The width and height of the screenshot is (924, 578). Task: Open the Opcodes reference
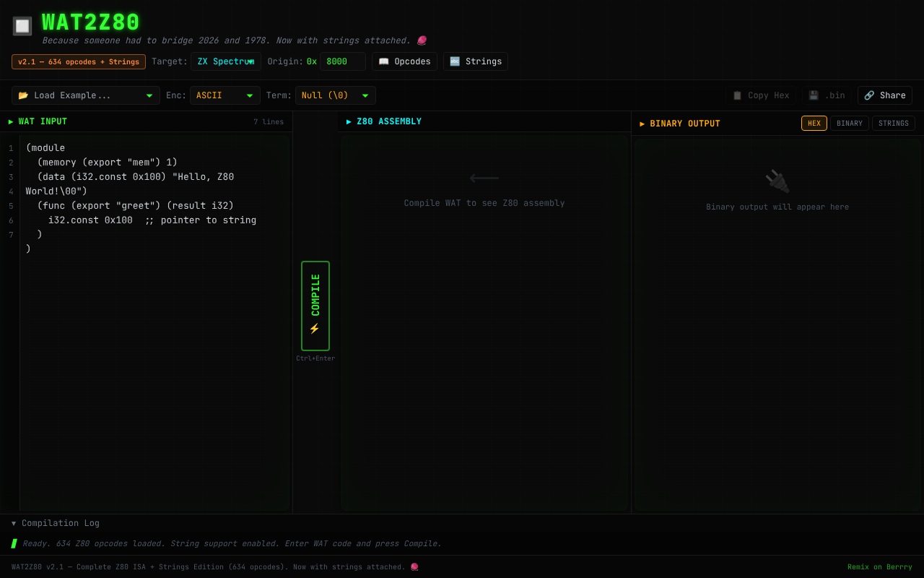pyautogui.click(x=404, y=61)
